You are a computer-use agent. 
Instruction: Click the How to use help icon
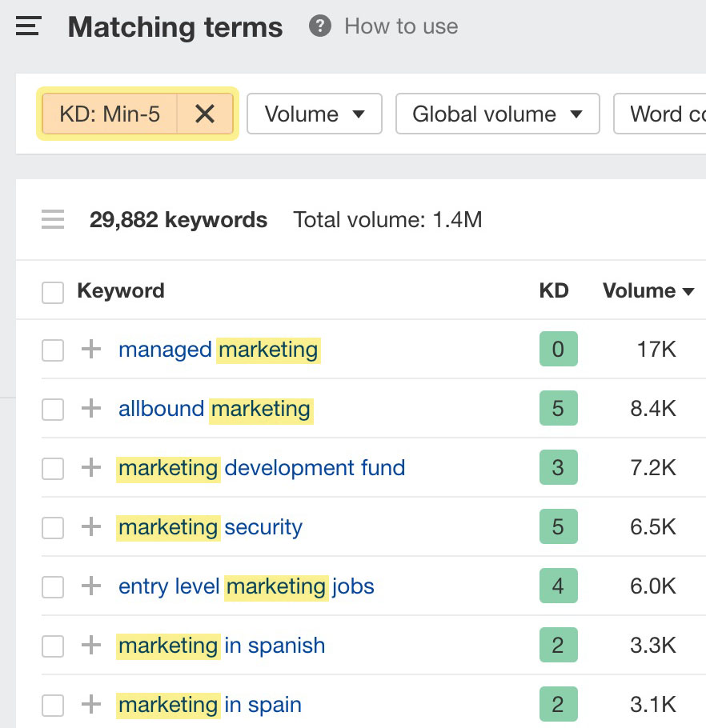point(320,26)
